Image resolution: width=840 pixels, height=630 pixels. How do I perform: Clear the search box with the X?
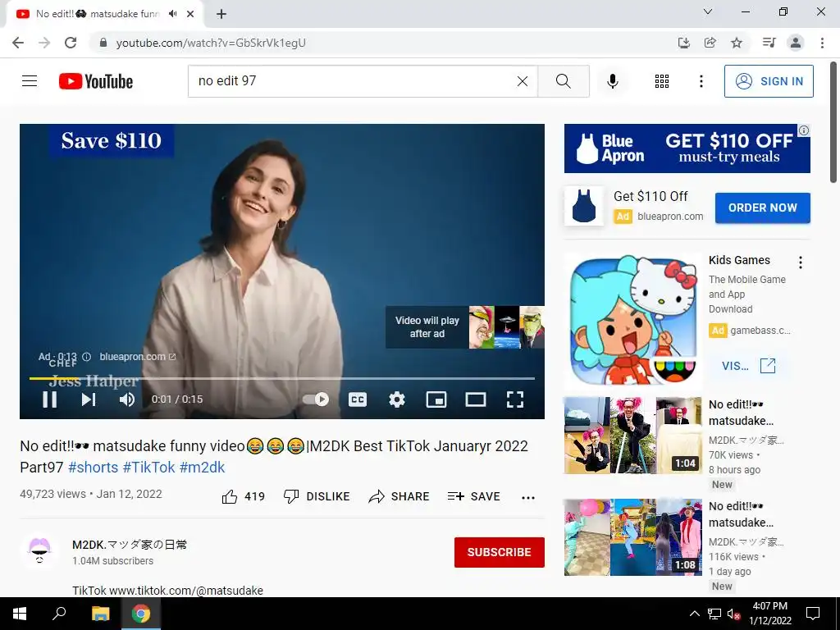[523, 81]
